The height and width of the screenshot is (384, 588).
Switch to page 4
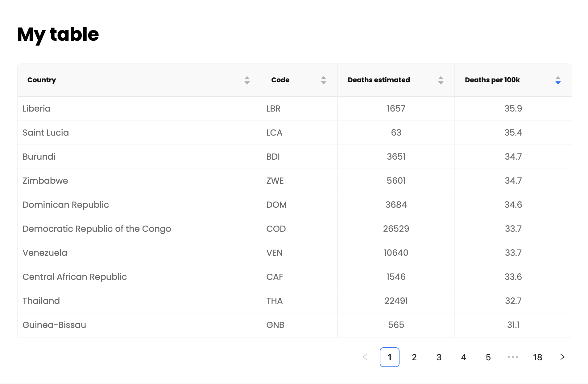tap(463, 357)
